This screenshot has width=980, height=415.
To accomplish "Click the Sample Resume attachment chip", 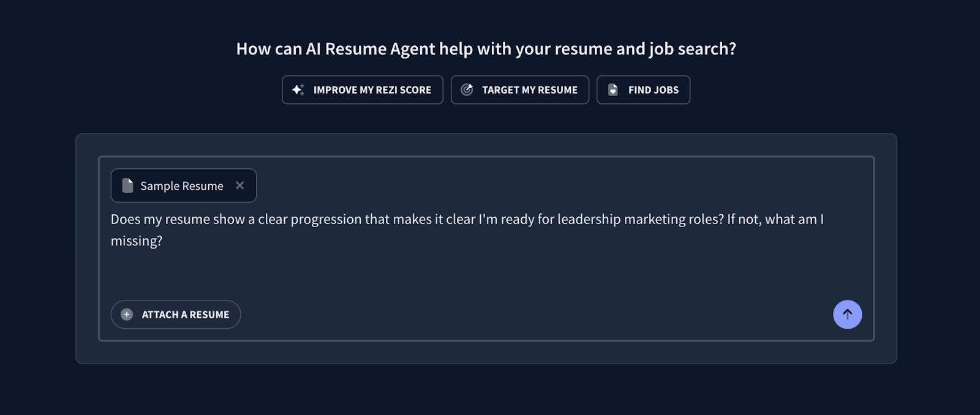I will point(178,185).
